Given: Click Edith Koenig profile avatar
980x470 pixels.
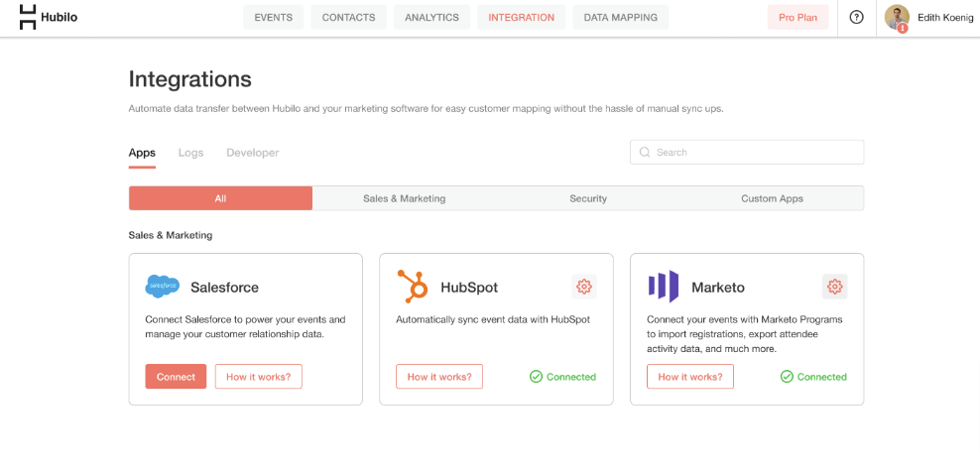Looking at the screenshot, I should pos(897,18).
